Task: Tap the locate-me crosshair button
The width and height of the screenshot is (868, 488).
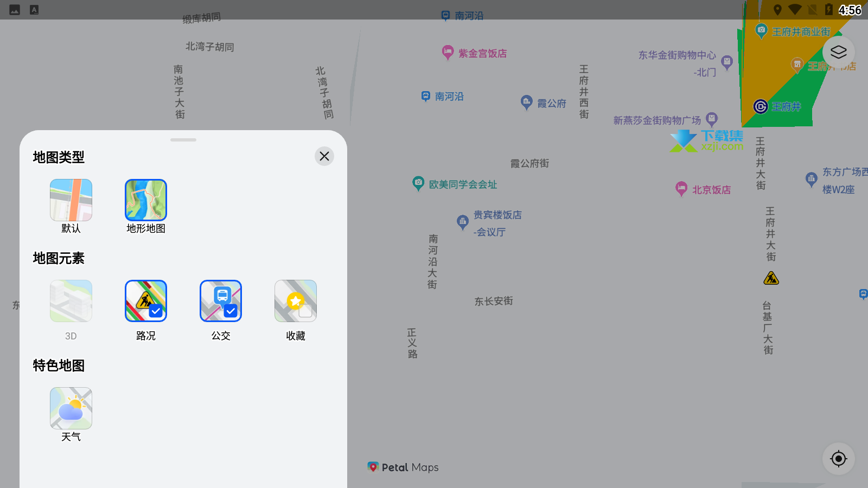Action: (838, 459)
